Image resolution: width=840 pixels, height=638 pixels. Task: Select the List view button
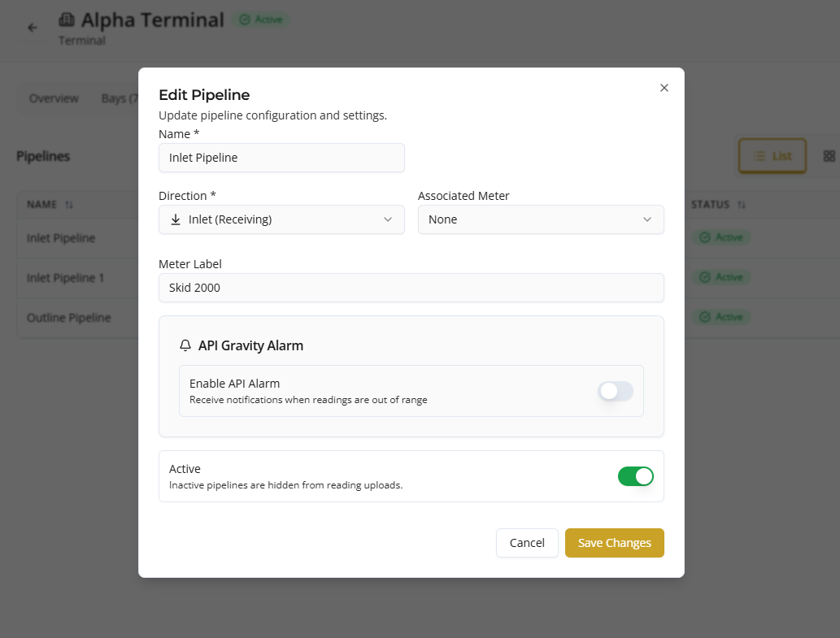pyautogui.click(x=772, y=156)
